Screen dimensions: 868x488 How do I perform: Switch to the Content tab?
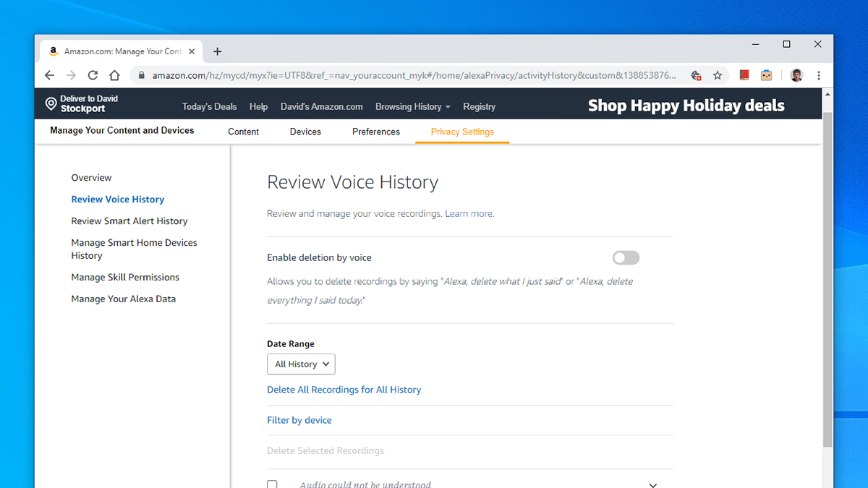[243, 132]
